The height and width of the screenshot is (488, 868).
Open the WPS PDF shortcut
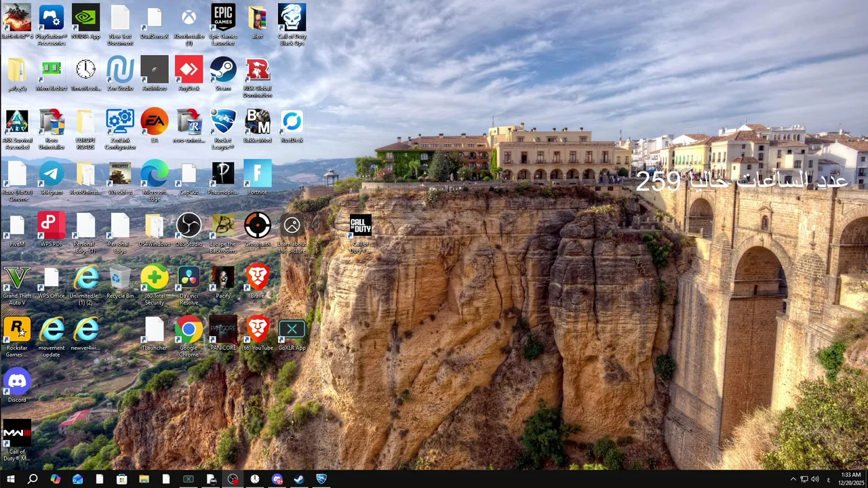click(x=52, y=230)
